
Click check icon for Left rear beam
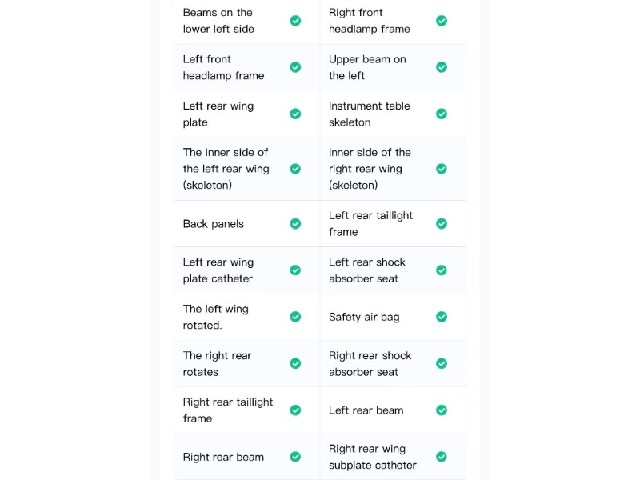tap(441, 410)
